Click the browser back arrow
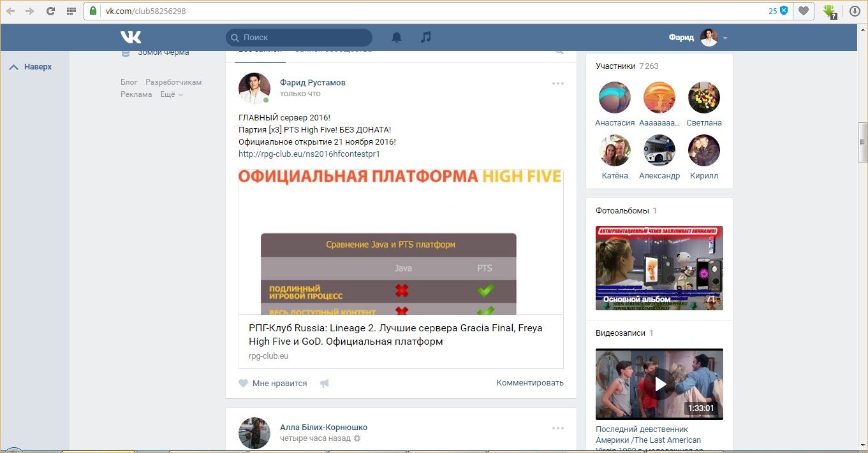Image resolution: width=868 pixels, height=453 pixels. (10, 11)
